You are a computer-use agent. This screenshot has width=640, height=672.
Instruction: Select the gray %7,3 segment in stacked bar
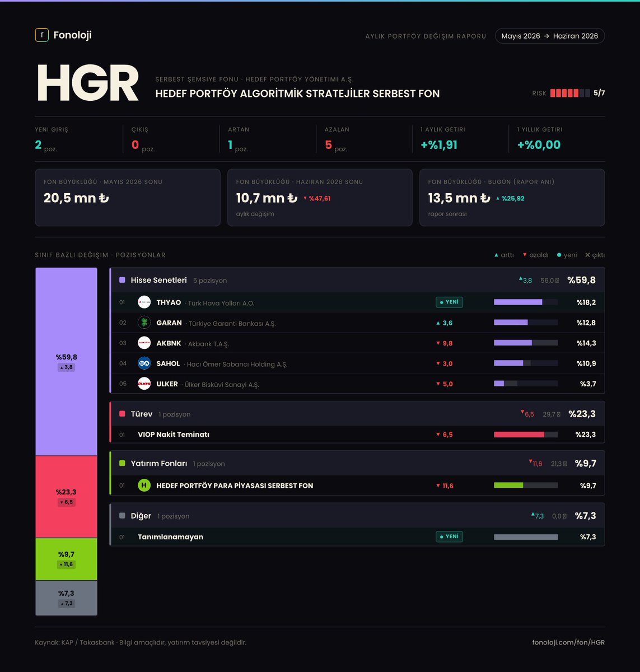[x=66, y=598]
